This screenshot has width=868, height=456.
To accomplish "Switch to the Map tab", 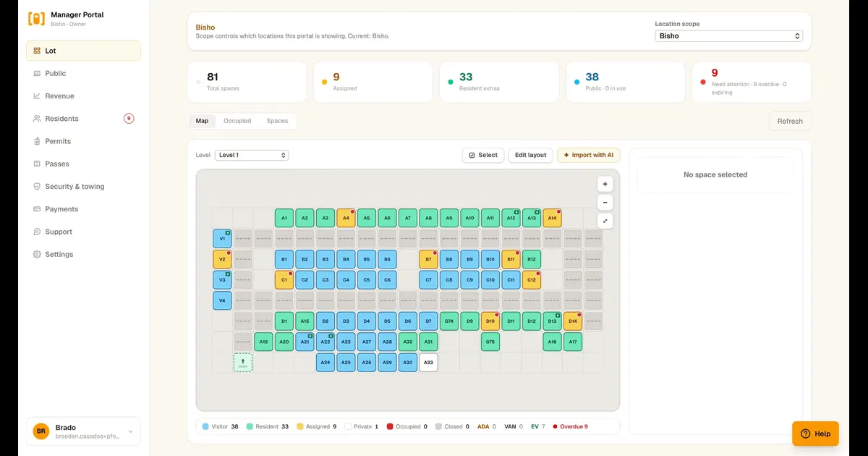I will pos(202,121).
